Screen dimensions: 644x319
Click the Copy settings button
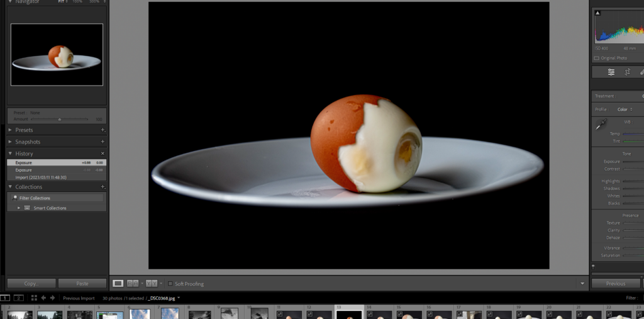click(31, 284)
